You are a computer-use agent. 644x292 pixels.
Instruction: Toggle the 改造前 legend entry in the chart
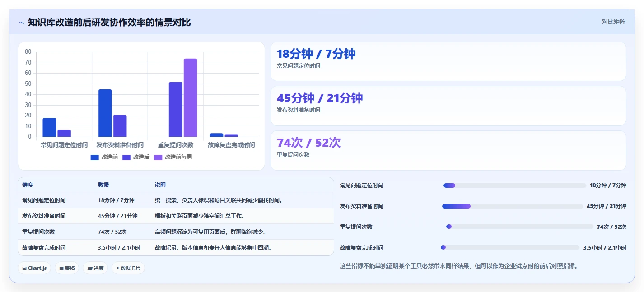coord(104,157)
